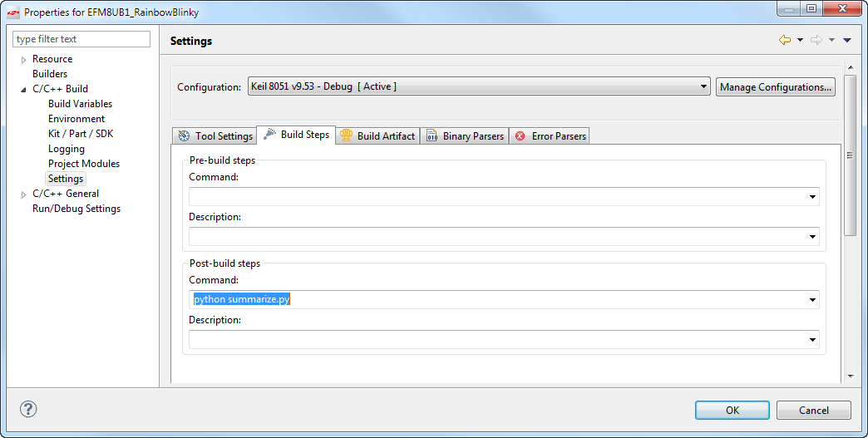The image size is (868, 438).
Task: Open the Error Parsers tab
Action: click(x=549, y=136)
